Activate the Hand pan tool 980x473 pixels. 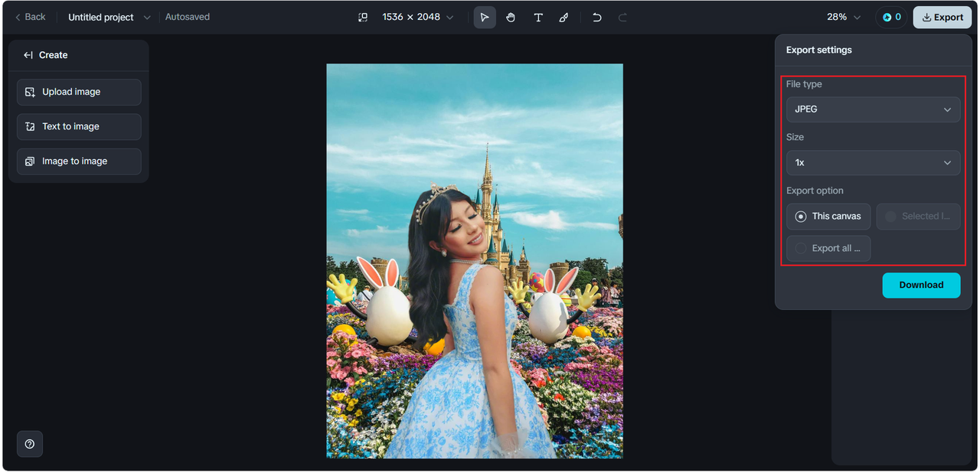pyautogui.click(x=511, y=18)
